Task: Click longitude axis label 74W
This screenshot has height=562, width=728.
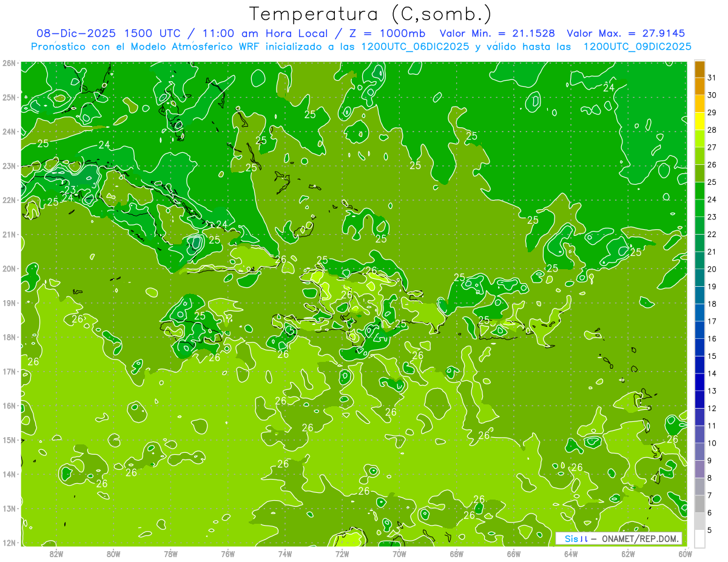Action: pos(285,554)
